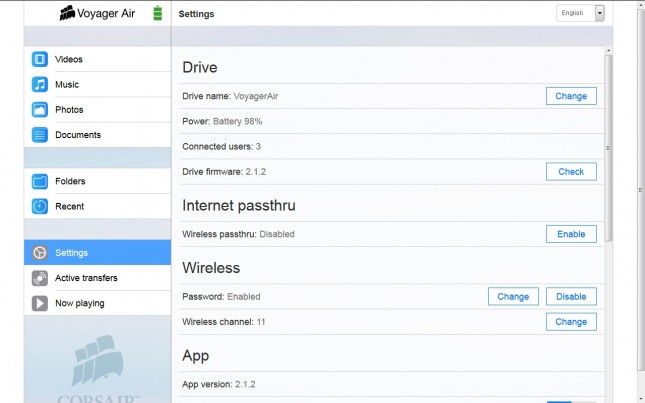Enable wireless passthru
Viewport: 645px width, 403px height.
coord(571,234)
